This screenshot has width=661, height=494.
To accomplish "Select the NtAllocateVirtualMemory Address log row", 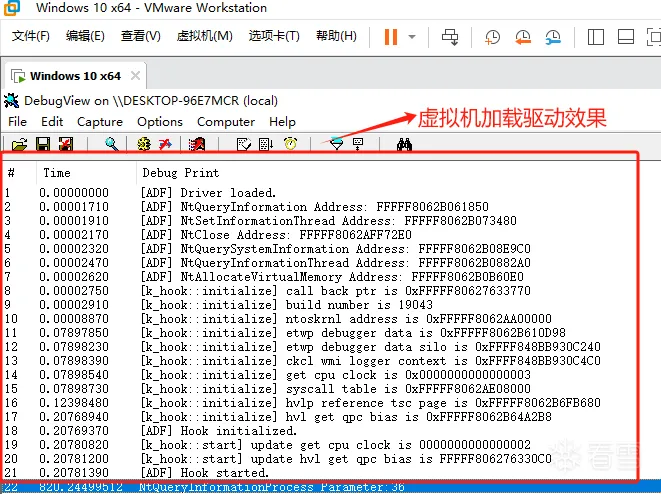I will coord(320,277).
